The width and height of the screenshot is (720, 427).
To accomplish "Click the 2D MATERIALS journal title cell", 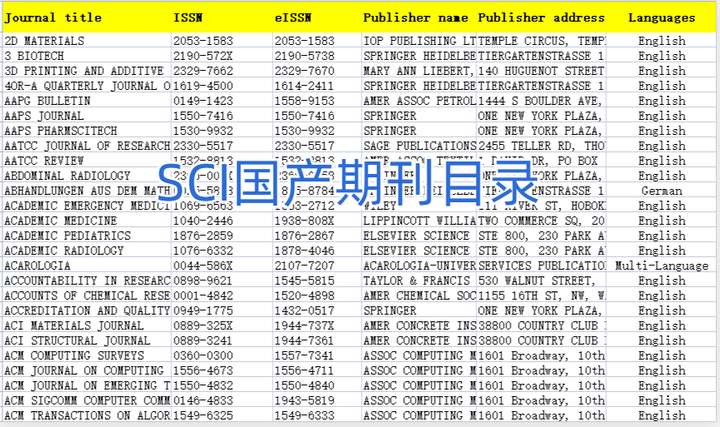I will click(x=87, y=40).
